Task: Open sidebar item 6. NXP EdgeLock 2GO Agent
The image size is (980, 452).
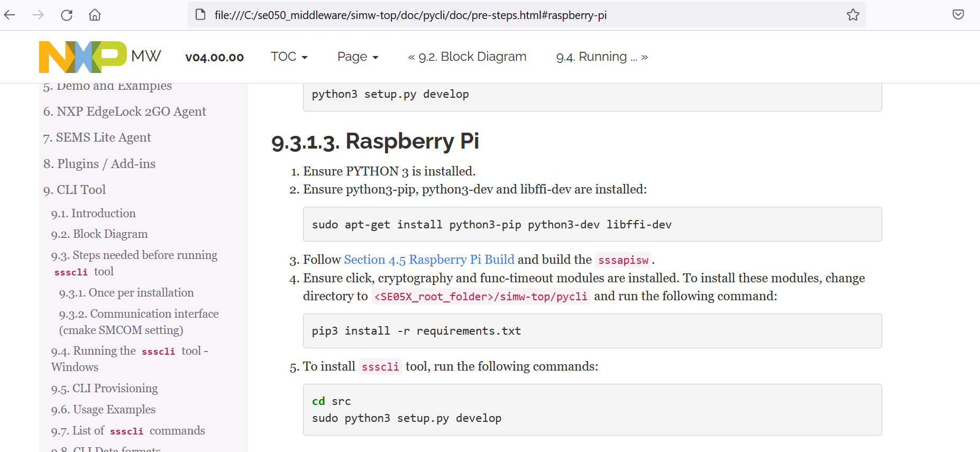Action: 125,112
